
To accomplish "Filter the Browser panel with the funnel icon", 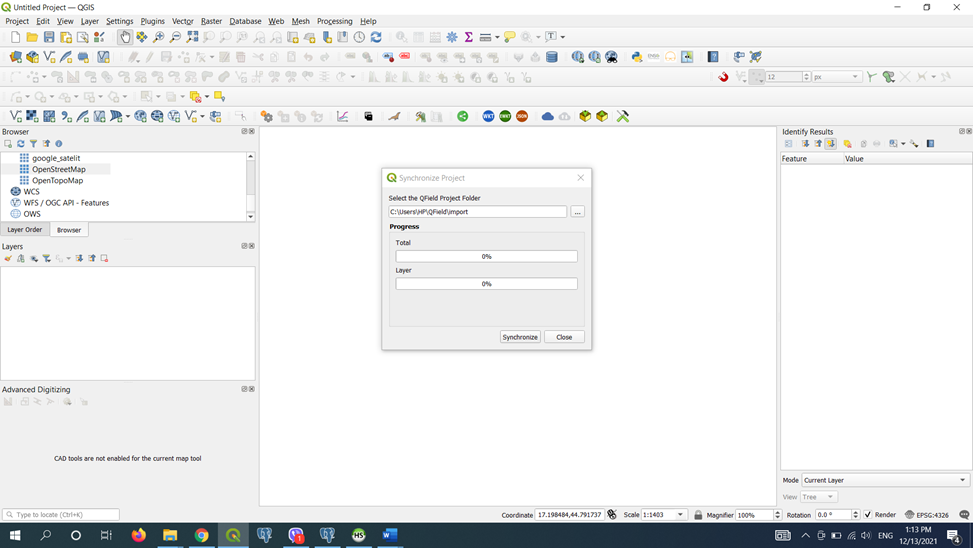I will (x=34, y=143).
